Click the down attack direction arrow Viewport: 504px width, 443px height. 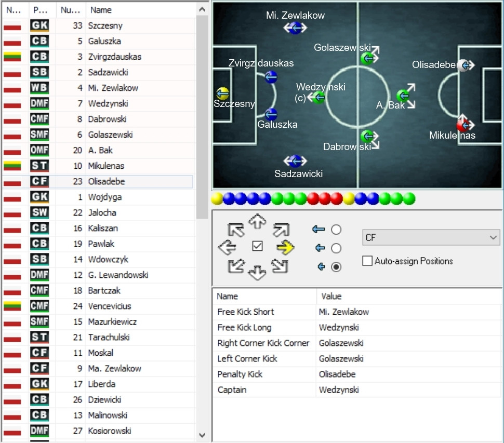coord(257,273)
